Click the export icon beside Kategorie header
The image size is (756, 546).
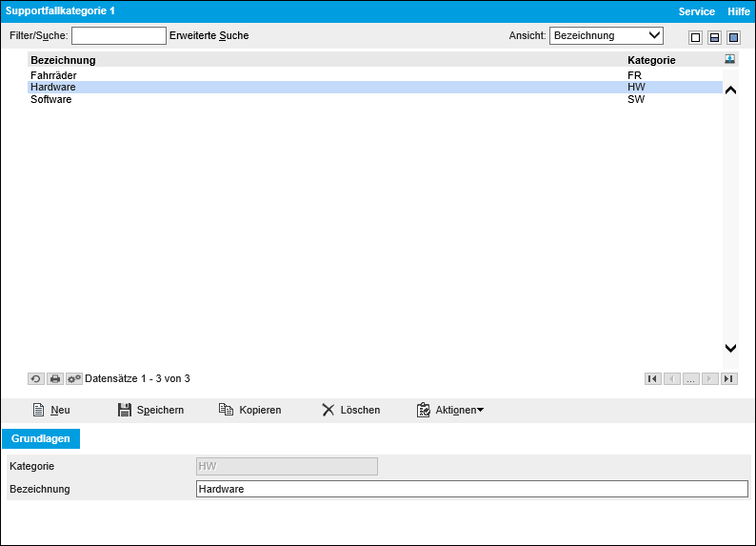pyautogui.click(x=729, y=59)
